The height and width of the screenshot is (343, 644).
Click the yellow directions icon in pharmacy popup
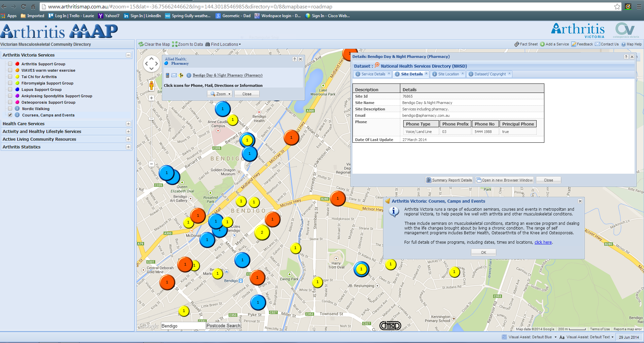pos(181,75)
